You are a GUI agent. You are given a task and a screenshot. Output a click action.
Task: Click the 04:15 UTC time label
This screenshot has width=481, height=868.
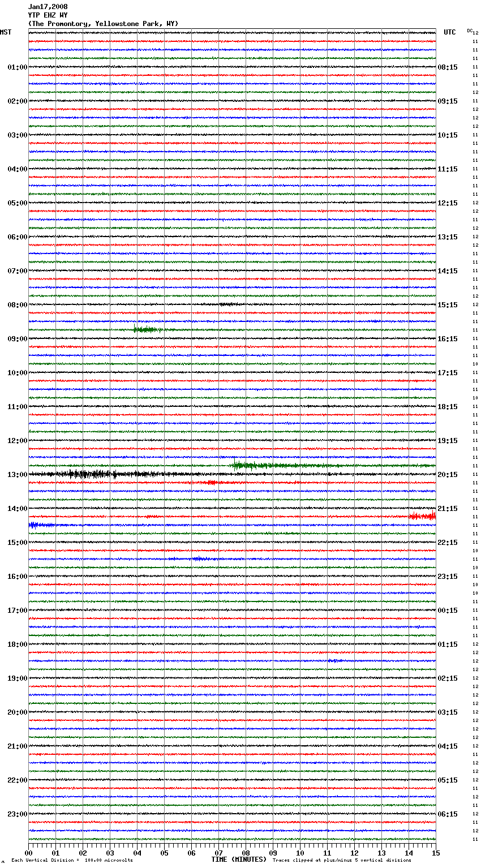(448, 746)
